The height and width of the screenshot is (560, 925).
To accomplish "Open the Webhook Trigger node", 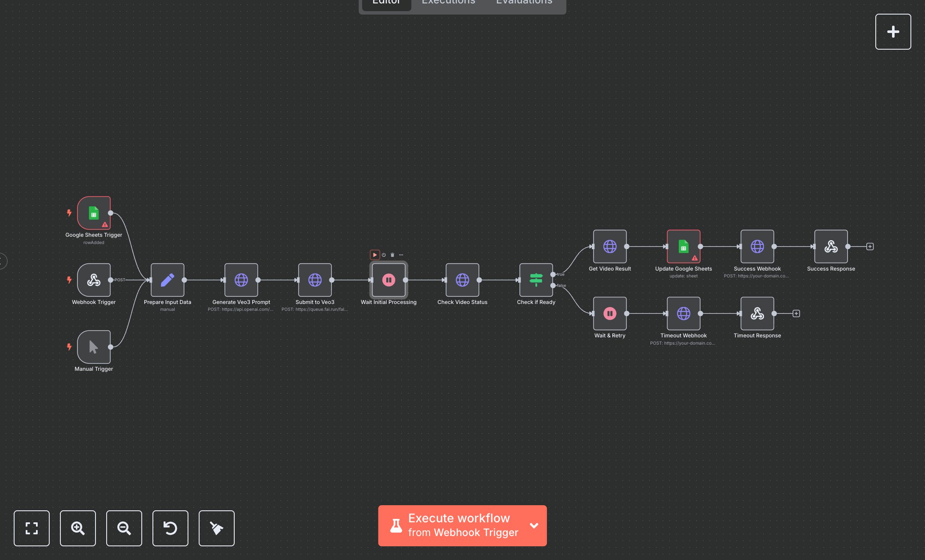I will pyautogui.click(x=93, y=280).
